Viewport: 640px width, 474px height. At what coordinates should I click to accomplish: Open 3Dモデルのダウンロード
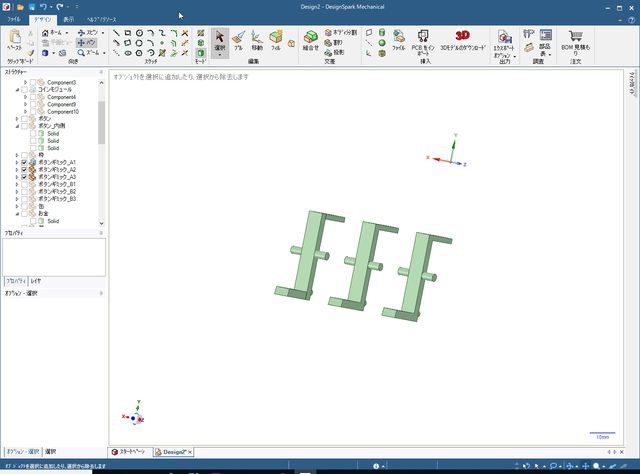(462, 40)
